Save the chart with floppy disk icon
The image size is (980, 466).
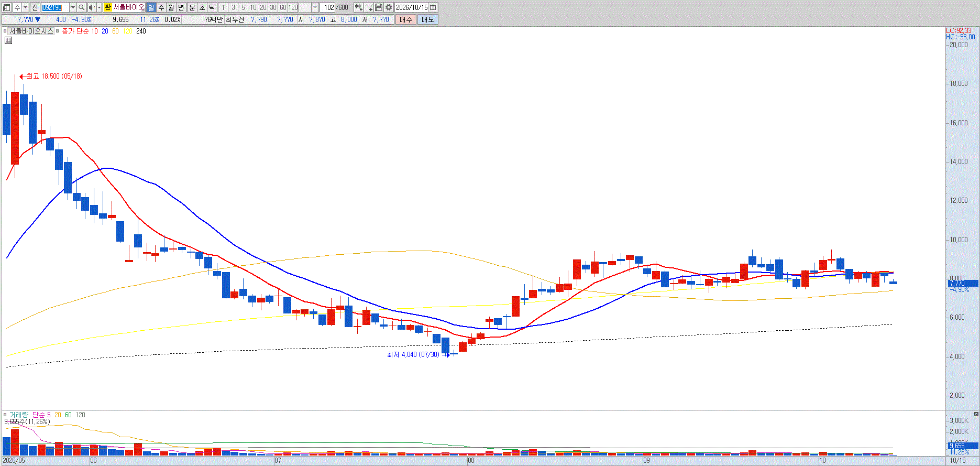coord(378,7)
